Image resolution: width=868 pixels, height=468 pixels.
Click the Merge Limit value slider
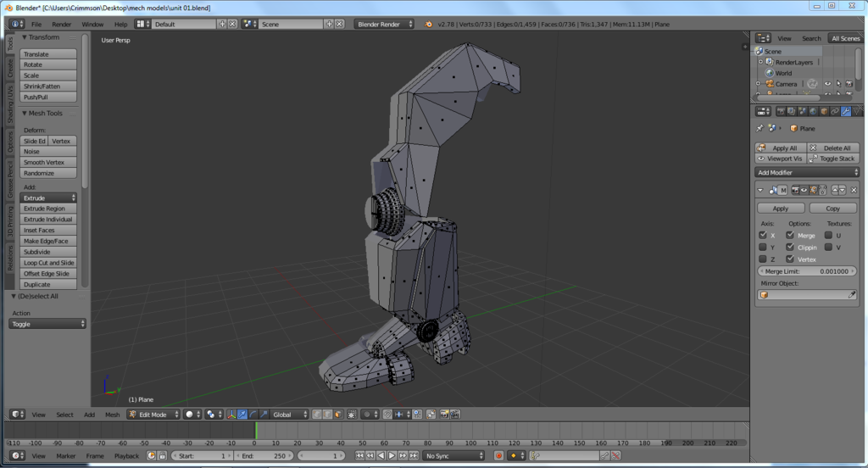(x=807, y=271)
